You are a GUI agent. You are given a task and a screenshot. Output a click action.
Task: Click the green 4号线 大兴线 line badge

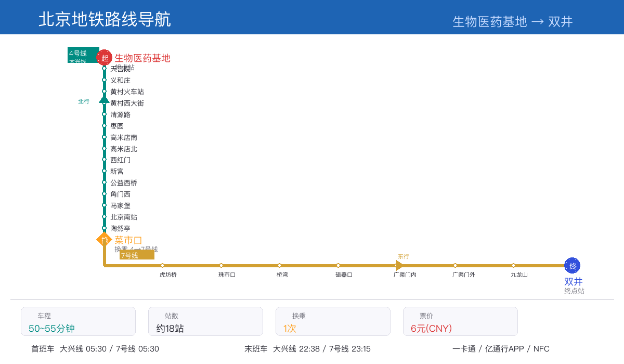point(83,55)
